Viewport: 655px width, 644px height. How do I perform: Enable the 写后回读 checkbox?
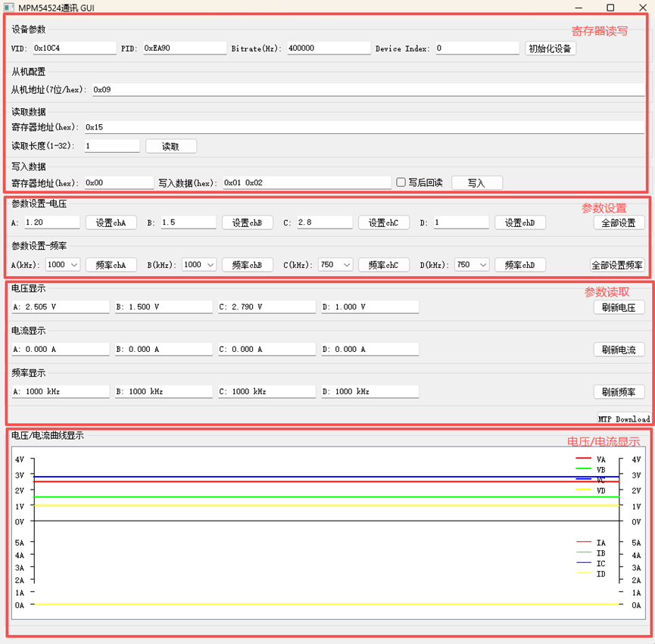click(x=401, y=182)
